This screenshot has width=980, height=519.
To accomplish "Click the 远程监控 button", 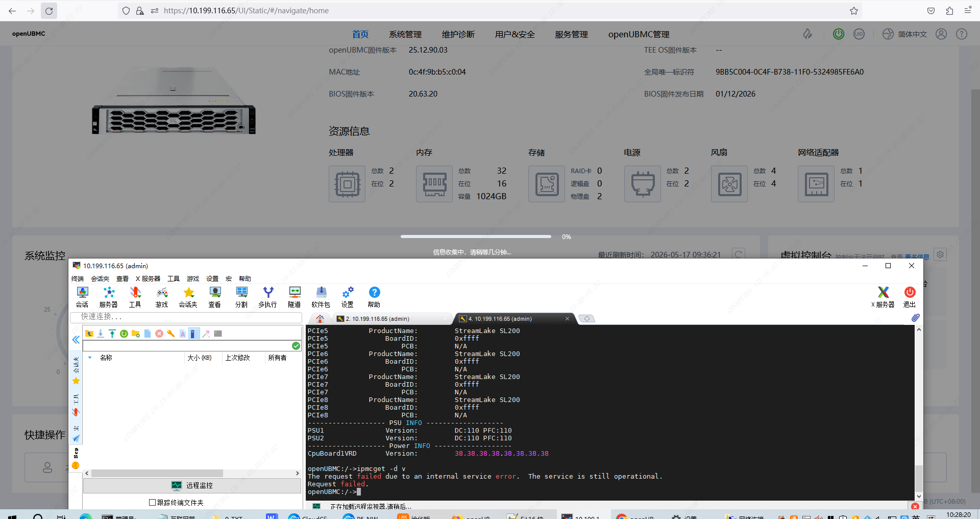I will coord(192,485).
